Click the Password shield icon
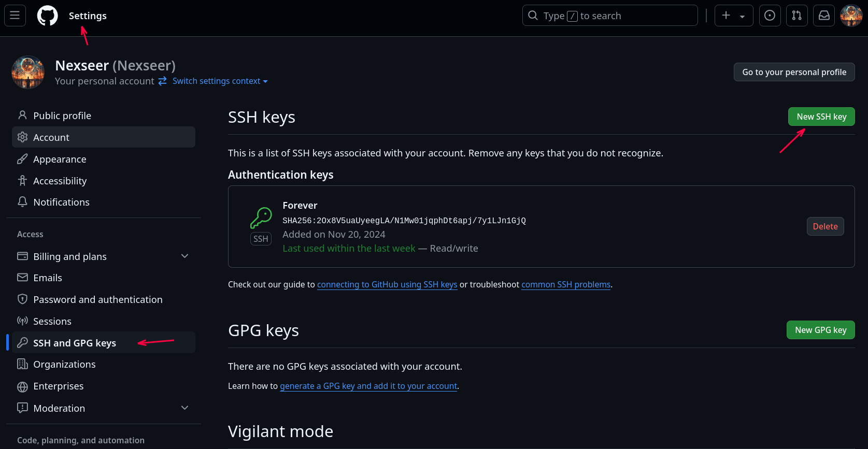 (x=22, y=299)
